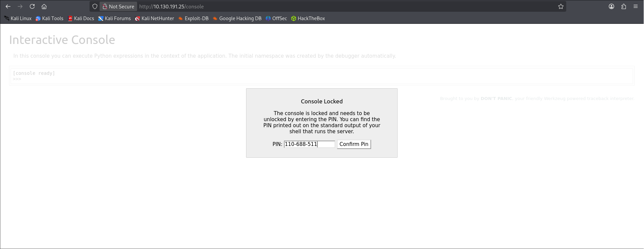Open the Kali NetHunter bookmark
The width and height of the screenshot is (644, 249).
(x=155, y=18)
